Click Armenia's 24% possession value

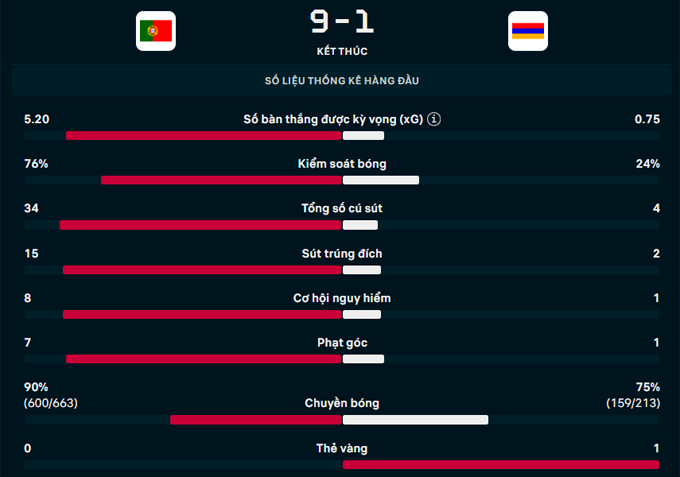pos(647,164)
